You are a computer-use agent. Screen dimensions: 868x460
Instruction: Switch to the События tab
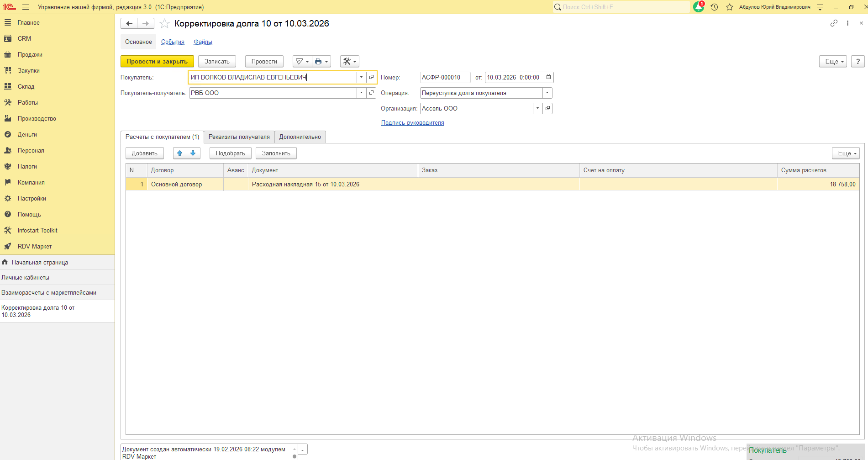coord(173,42)
